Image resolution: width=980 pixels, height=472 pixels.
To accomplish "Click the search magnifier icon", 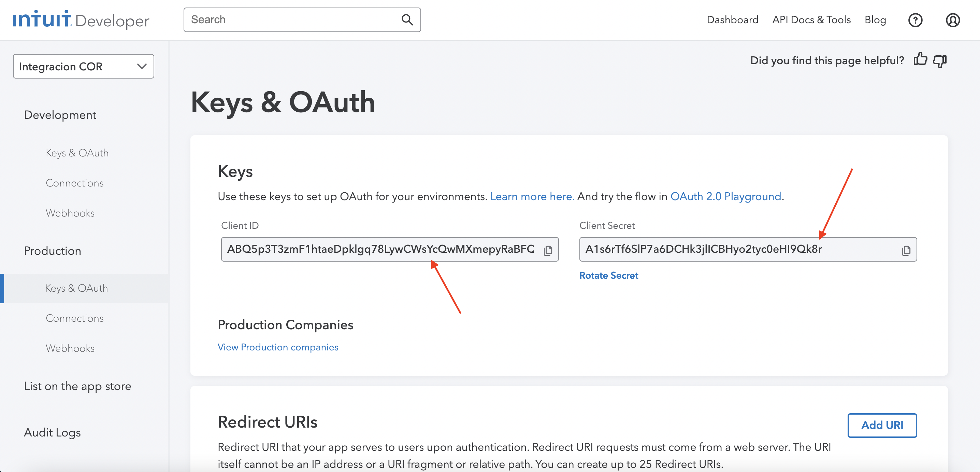I will point(407,20).
